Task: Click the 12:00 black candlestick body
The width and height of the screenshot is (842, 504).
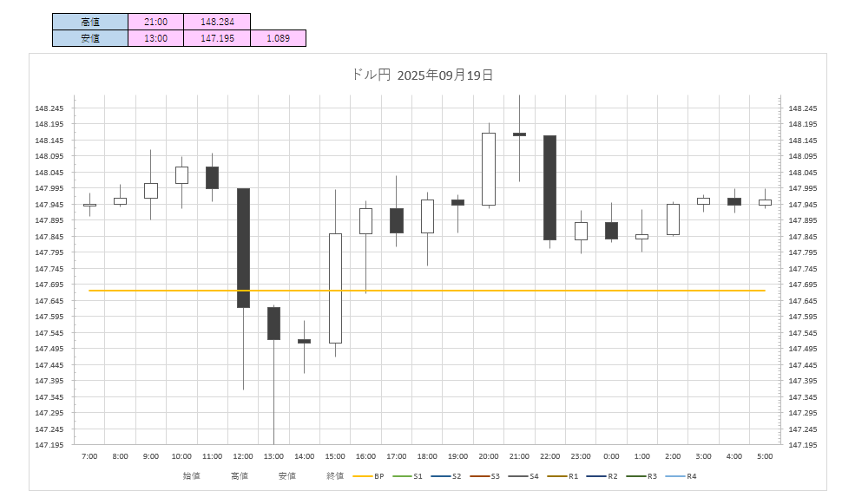Action: click(x=243, y=247)
